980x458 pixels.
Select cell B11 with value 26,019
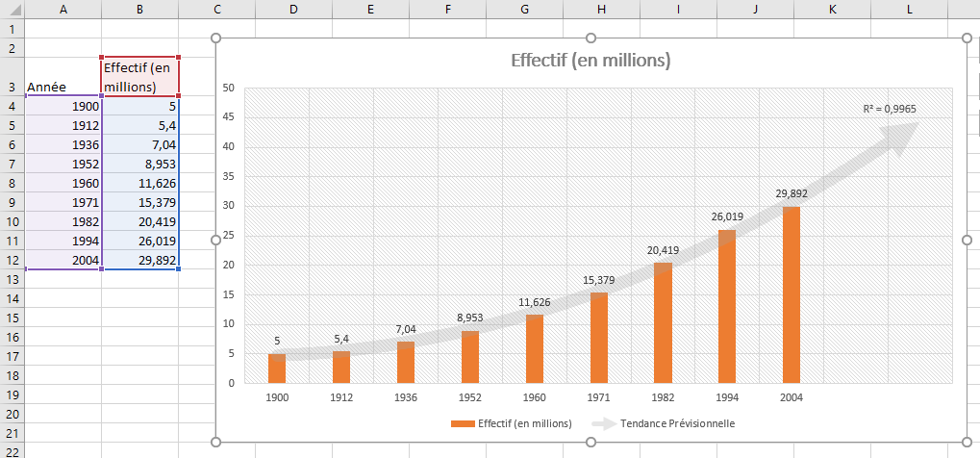pos(140,241)
